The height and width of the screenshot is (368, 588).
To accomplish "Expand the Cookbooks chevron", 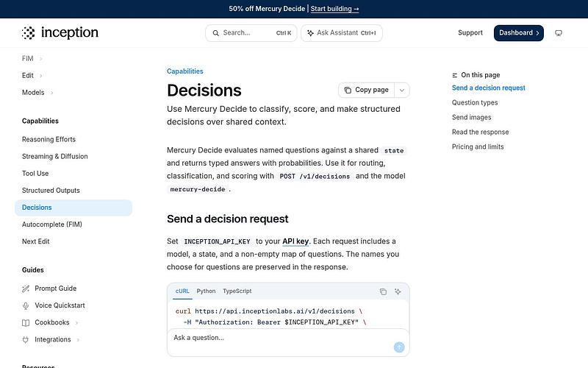I will click(77, 322).
